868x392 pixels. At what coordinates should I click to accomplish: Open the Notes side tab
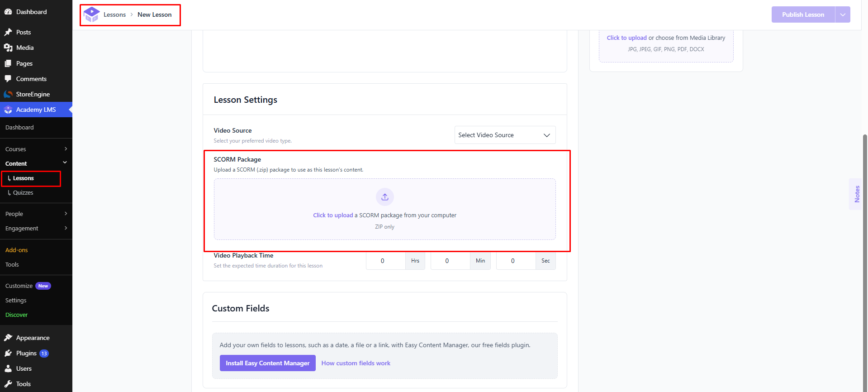(x=857, y=194)
